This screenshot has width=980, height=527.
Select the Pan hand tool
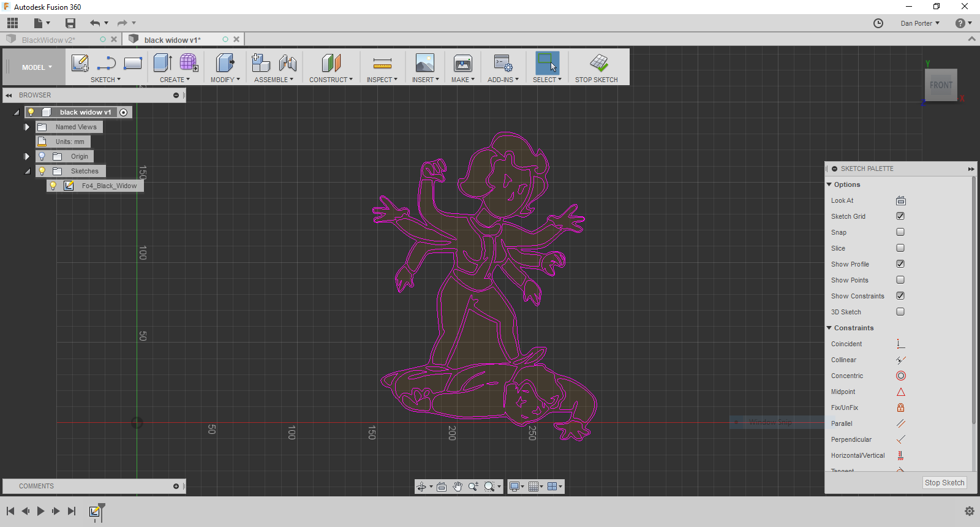pyautogui.click(x=458, y=487)
